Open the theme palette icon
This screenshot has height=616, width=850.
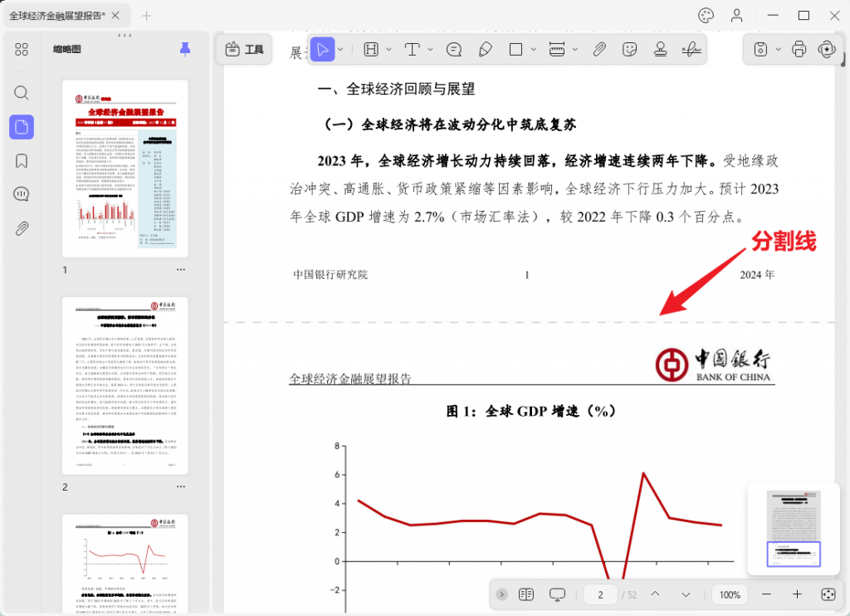pyautogui.click(x=706, y=16)
